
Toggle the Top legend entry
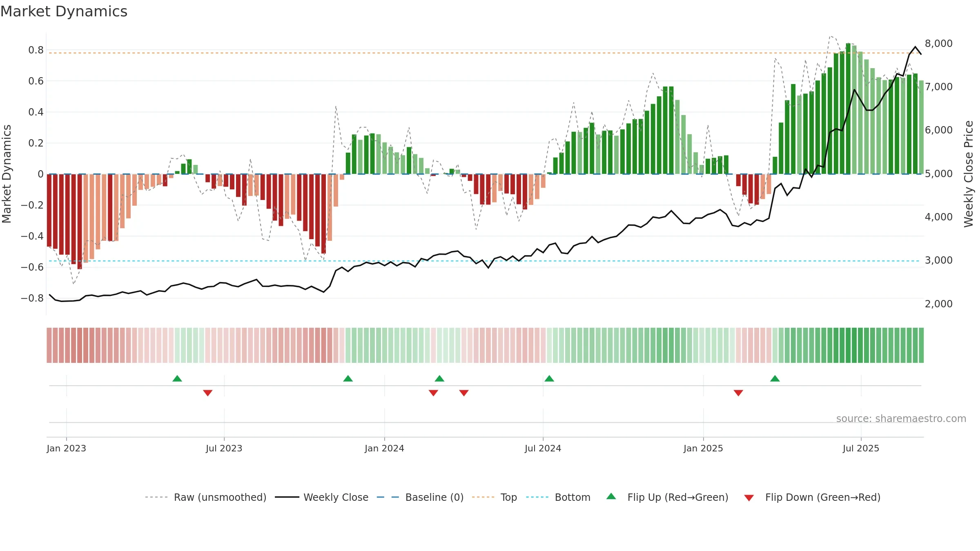tap(494, 497)
